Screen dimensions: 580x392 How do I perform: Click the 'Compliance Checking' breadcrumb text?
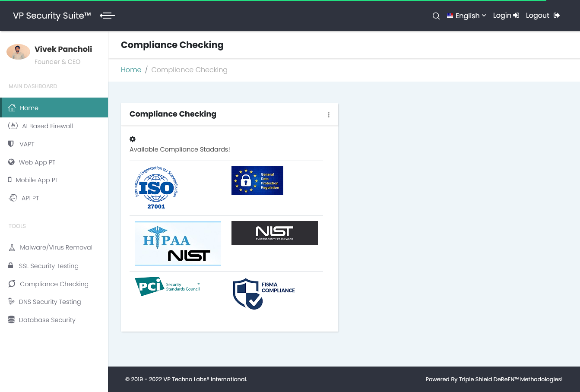[x=189, y=70]
